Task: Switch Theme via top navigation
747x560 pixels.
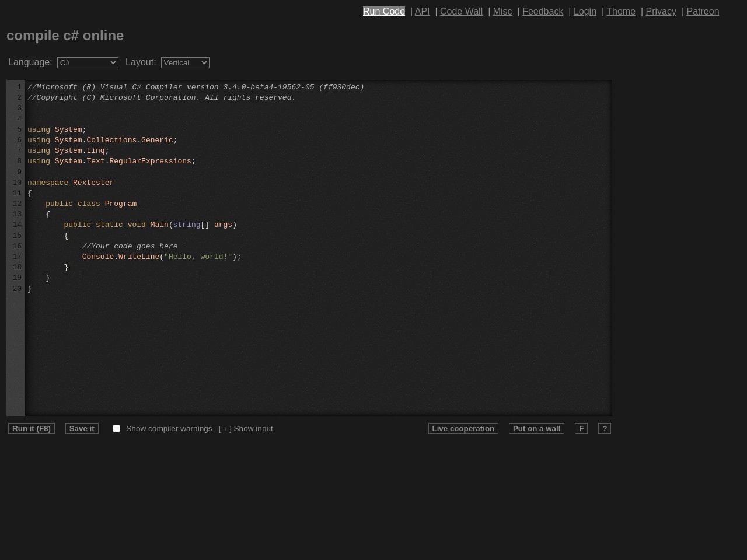Action: [x=620, y=12]
